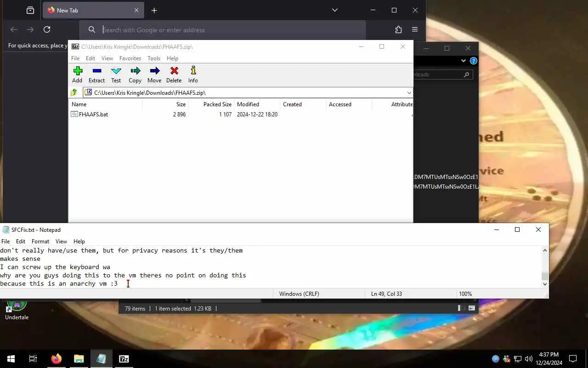Image resolution: width=588 pixels, height=368 pixels.
Task: Open 7-Zip Tools menu
Action: [154, 58]
